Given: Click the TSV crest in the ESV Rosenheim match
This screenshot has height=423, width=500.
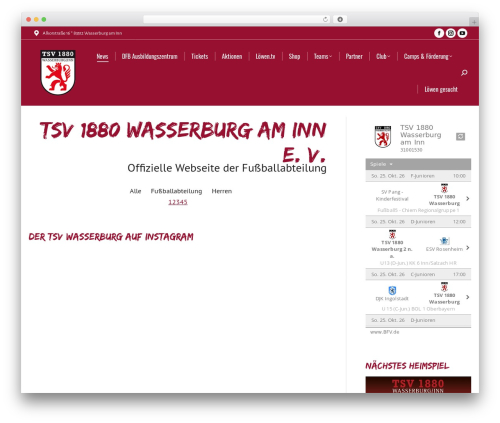Looking at the screenshot, I should [x=392, y=234].
